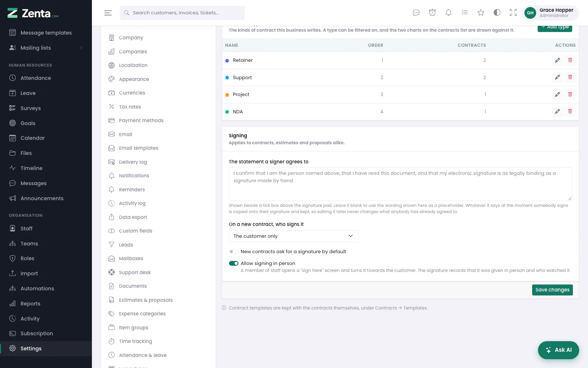Screen dimensions: 588x368
Task: Open Grace Hopper avatar menu
Action: click(551, 13)
